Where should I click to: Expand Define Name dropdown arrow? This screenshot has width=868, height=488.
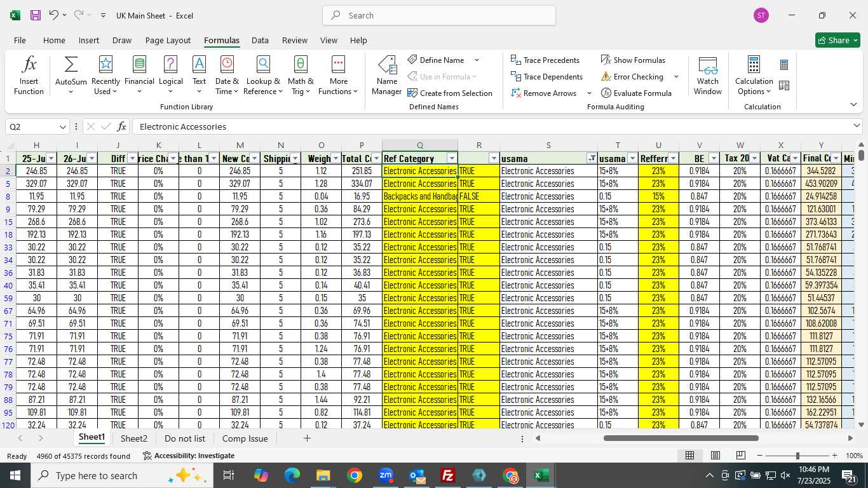pyautogui.click(x=477, y=60)
